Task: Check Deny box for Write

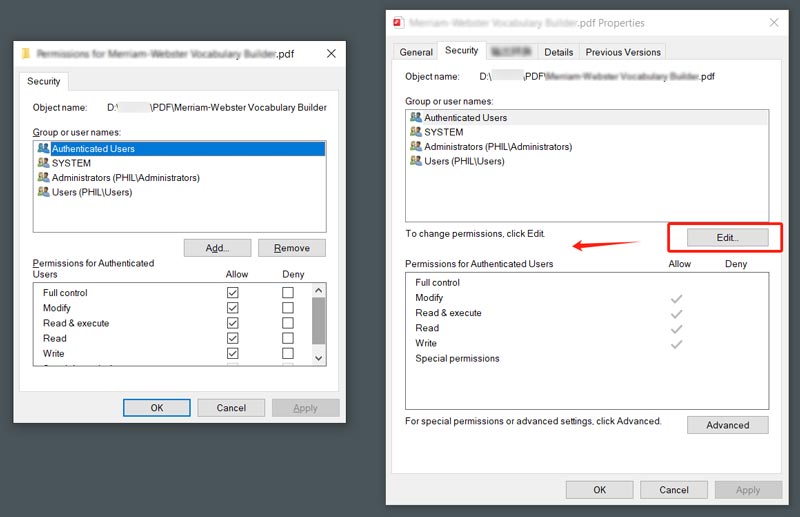Action: (x=288, y=353)
